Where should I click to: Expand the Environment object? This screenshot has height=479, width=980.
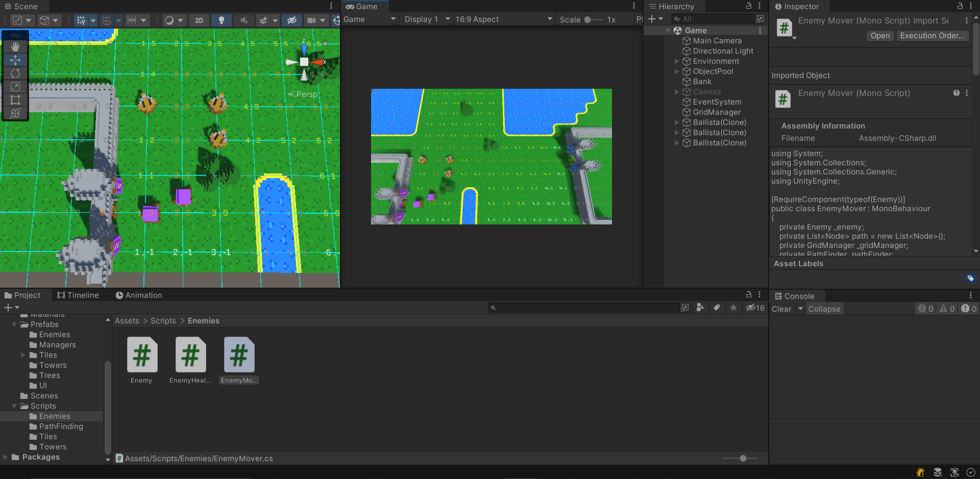tap(677, 61)
